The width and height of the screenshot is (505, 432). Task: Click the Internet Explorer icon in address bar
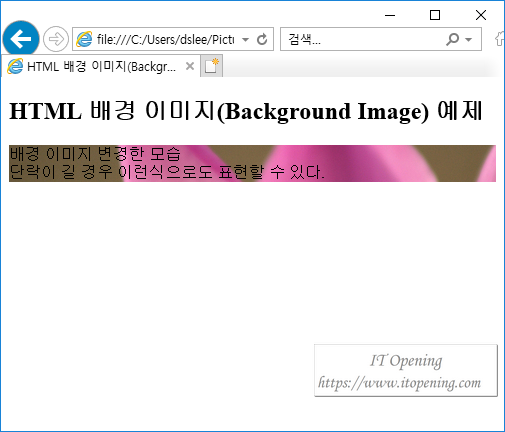pyautogui.click(x=84, y=39)
